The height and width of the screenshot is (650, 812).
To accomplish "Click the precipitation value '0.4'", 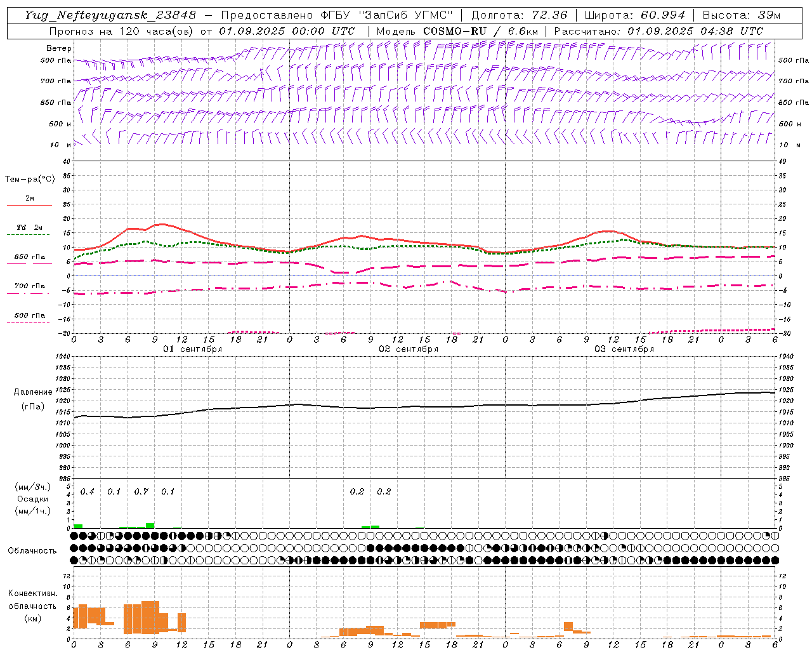I will tap(88, 492).
